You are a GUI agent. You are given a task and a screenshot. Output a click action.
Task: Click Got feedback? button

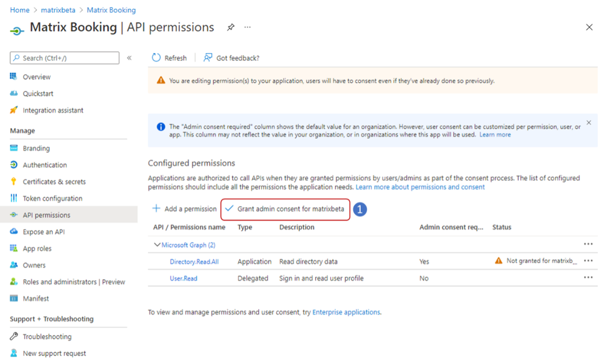[x=231, y=58]
